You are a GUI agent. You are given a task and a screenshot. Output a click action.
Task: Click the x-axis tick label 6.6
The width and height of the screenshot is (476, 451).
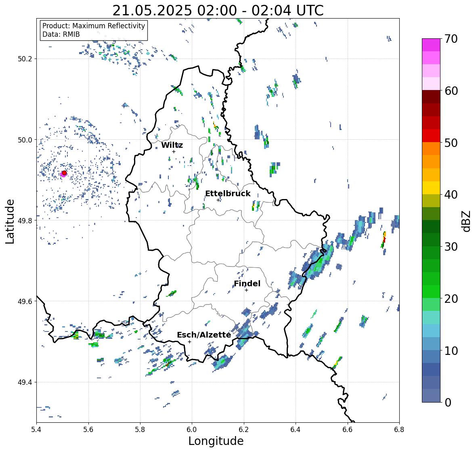pos(347,429)
